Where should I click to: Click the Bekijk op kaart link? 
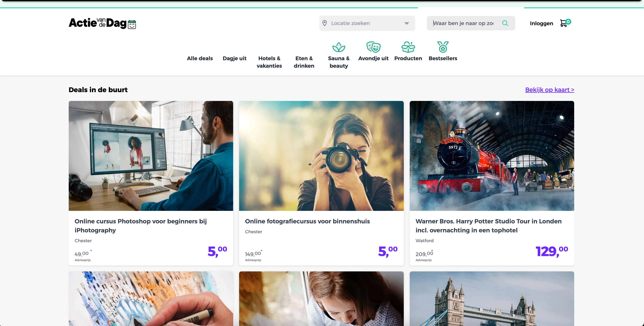[x=549, y=90]
